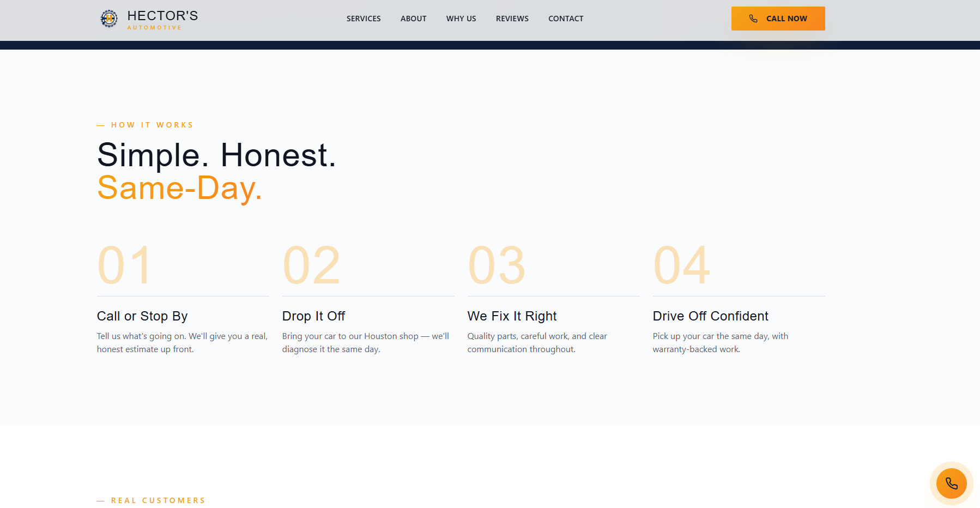Click the step number 02
980x508 pixels.
pyautogui.click(x=312, y=265)
